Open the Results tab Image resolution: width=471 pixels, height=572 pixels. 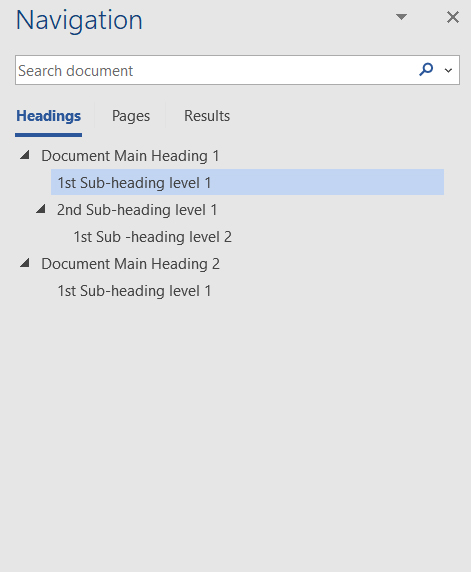(x=207, y=116)
